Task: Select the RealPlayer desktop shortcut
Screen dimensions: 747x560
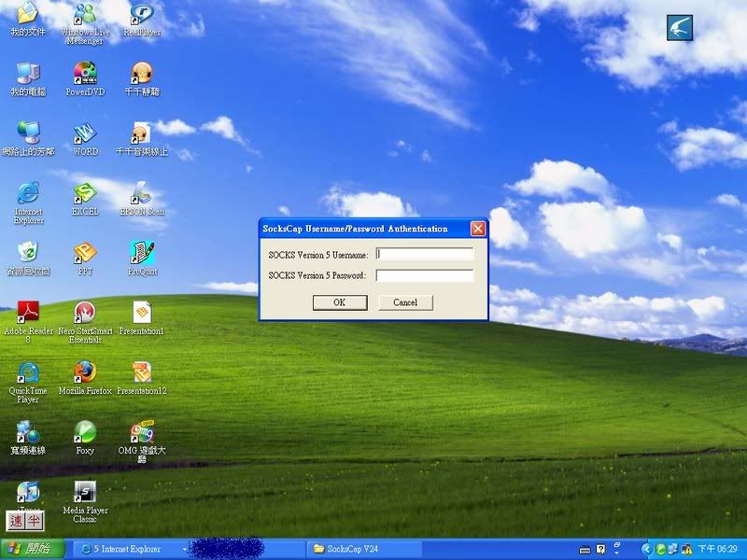Action: point(141,13)
